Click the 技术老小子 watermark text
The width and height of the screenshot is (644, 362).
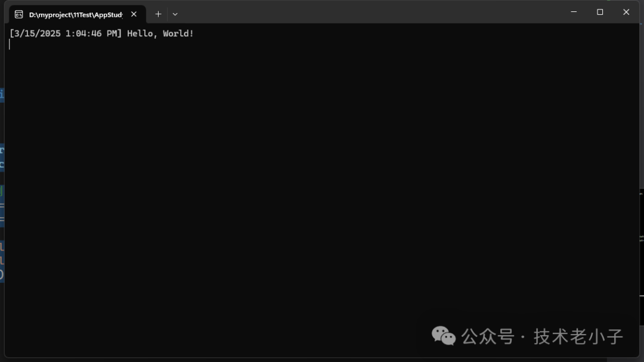pyautogui.click(x=578, y=336)
